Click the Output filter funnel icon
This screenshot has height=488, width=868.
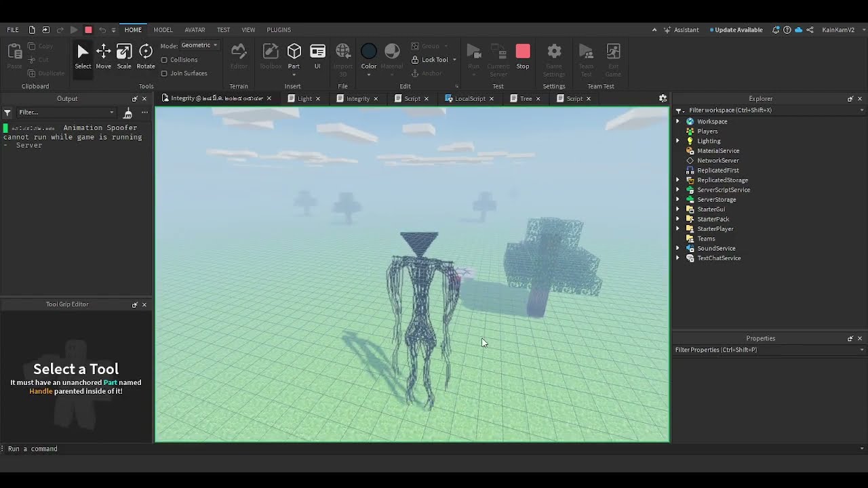tap(7, 113)
